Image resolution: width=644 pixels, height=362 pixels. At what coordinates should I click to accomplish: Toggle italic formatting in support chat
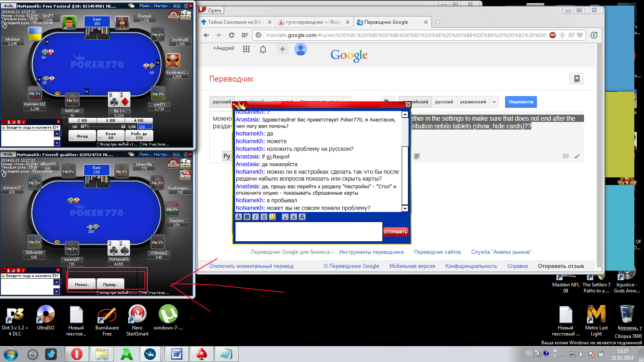click(256, 217)
